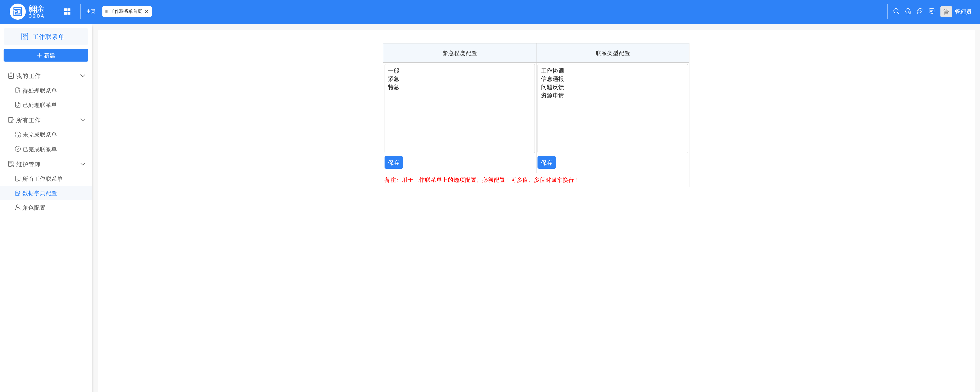Click the 联系类型配置 column header
Screen dimensions: 980x392
(613, 53)
